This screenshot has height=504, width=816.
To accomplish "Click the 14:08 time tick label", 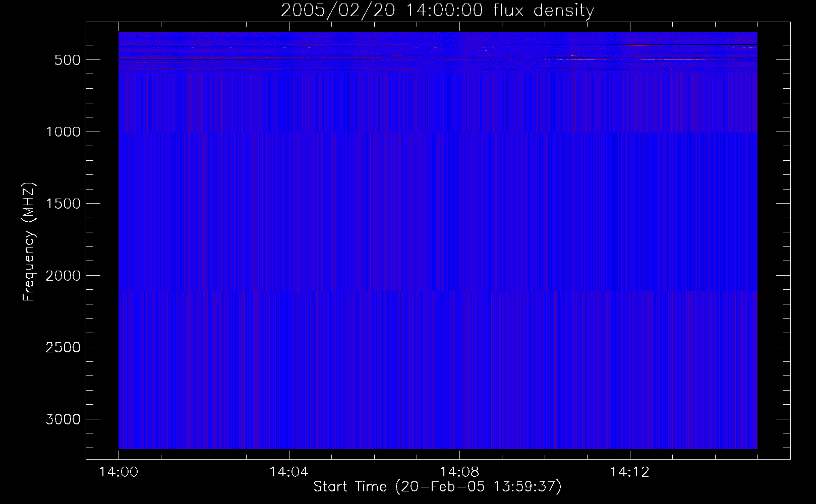I will coord(459,472).
